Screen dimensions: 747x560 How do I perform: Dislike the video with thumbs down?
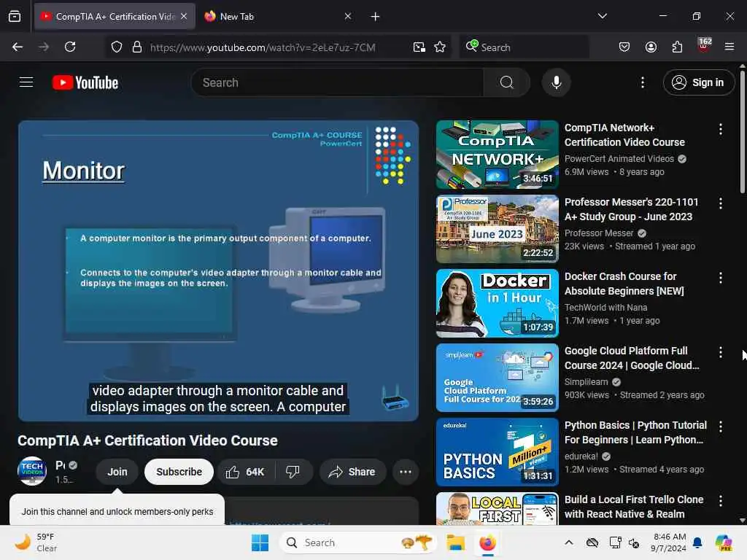coord(293,472)
